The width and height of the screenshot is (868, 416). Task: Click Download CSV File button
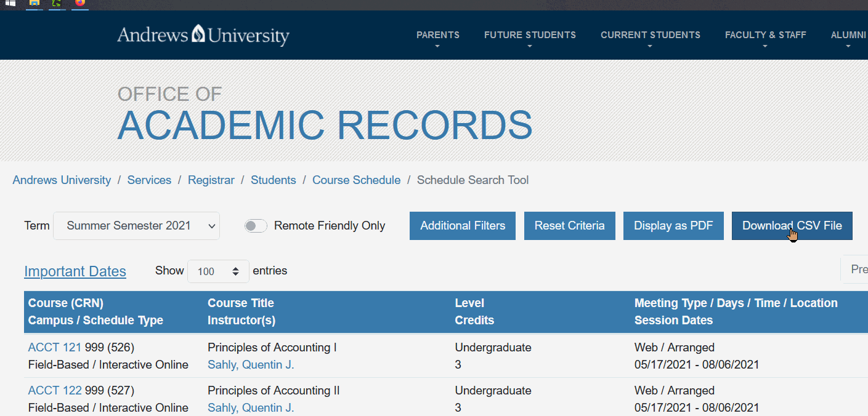click(x=792, y=226)
